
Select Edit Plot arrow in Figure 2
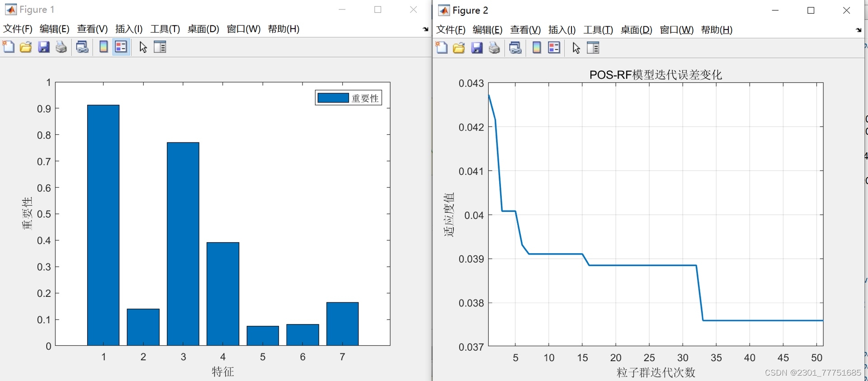(x=576, y=48)
